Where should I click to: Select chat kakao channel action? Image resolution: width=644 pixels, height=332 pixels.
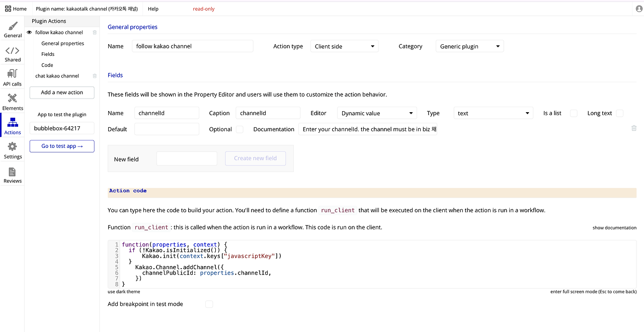[57, 76]
